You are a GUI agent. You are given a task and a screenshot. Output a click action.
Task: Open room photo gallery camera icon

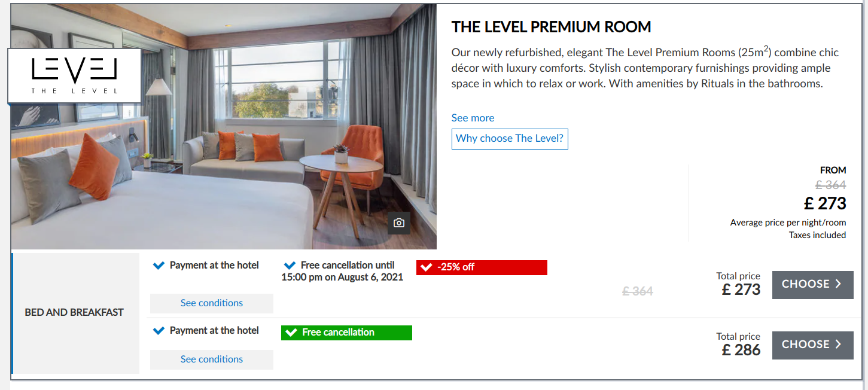399,223
